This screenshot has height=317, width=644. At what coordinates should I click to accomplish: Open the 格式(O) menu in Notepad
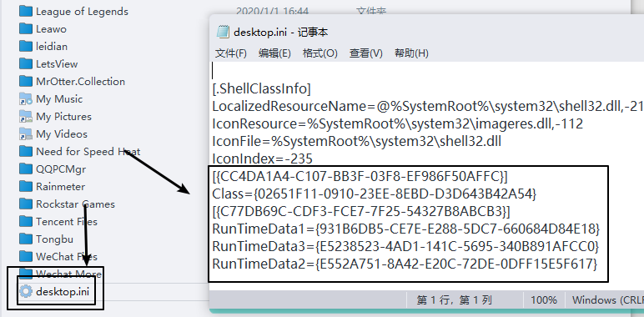click(x=320, y=53)
